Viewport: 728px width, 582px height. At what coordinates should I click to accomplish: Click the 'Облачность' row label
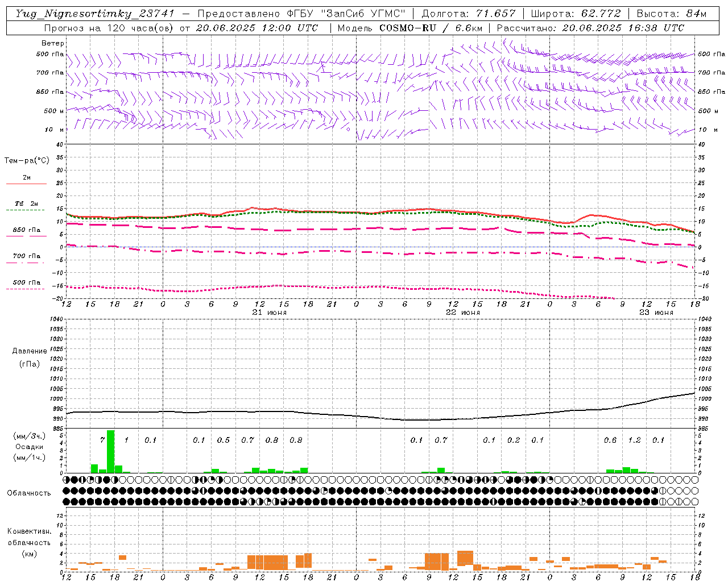click(29, 493)
